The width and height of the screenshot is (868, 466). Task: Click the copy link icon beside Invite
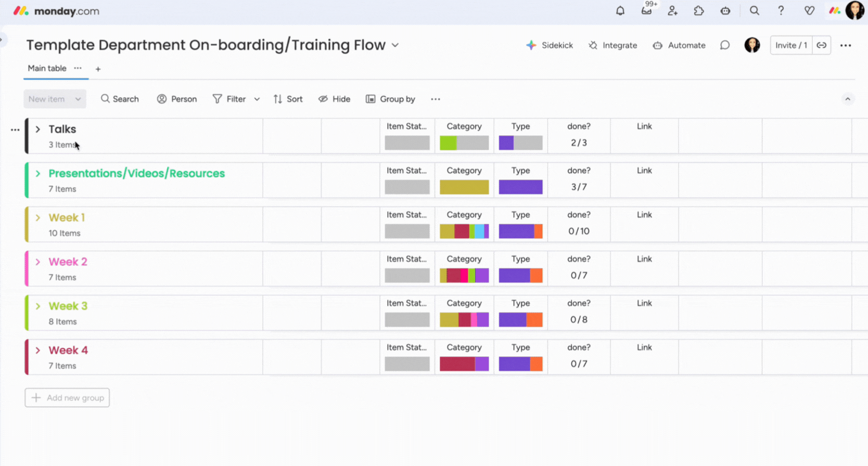pos(821,45)
